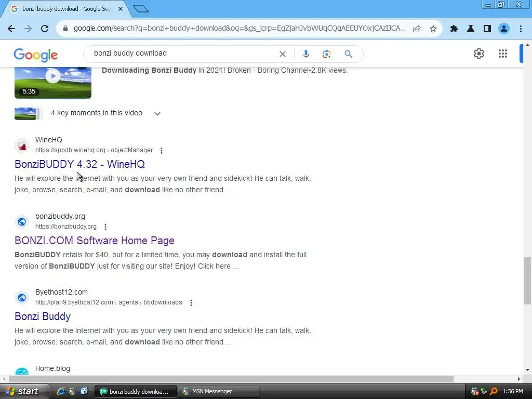Screen dimensions: 532x399
Task: Click the MSN Messenger tray icon
Action: tap(474, 392)
